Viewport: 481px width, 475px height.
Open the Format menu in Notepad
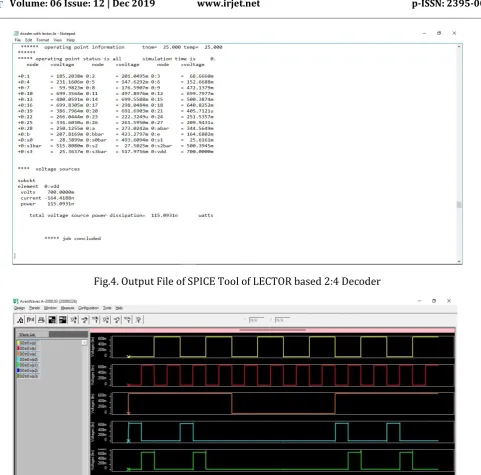click(43, 40)
